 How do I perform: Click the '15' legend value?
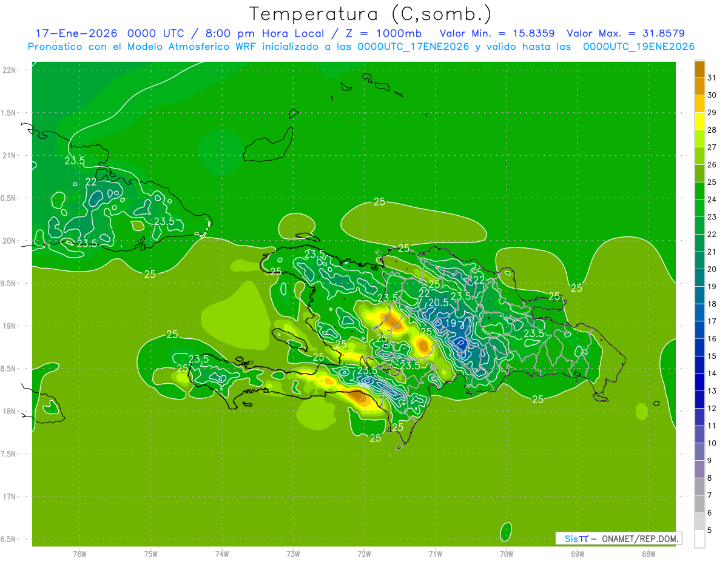(712, 356)
